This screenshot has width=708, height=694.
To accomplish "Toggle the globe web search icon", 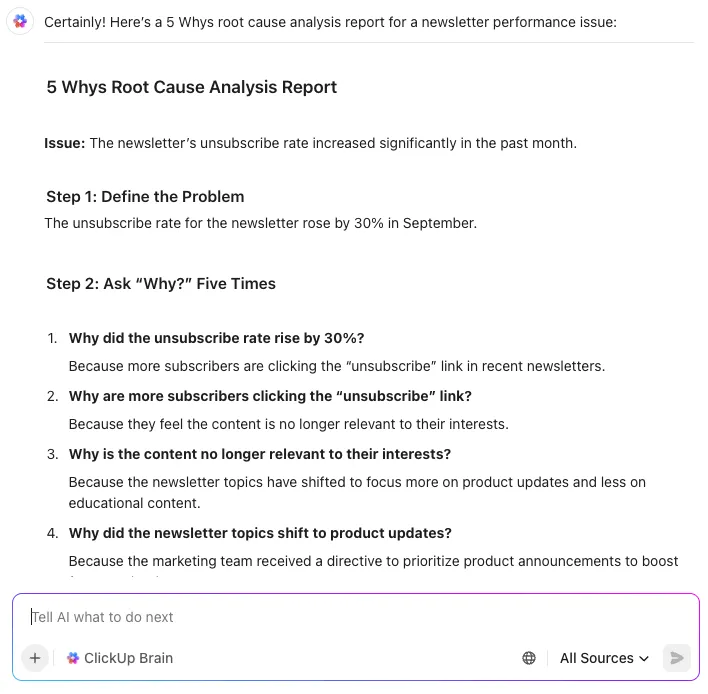I will [x=529, y=658].
